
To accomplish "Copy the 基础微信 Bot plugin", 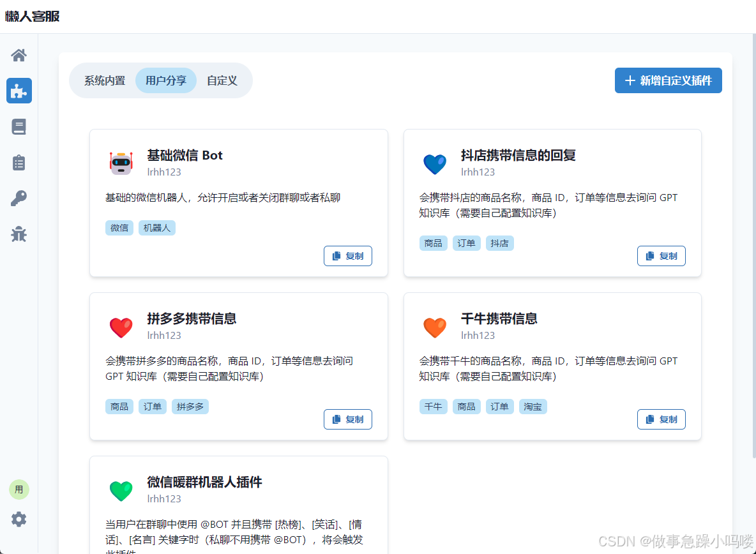I will click(347, 256).
